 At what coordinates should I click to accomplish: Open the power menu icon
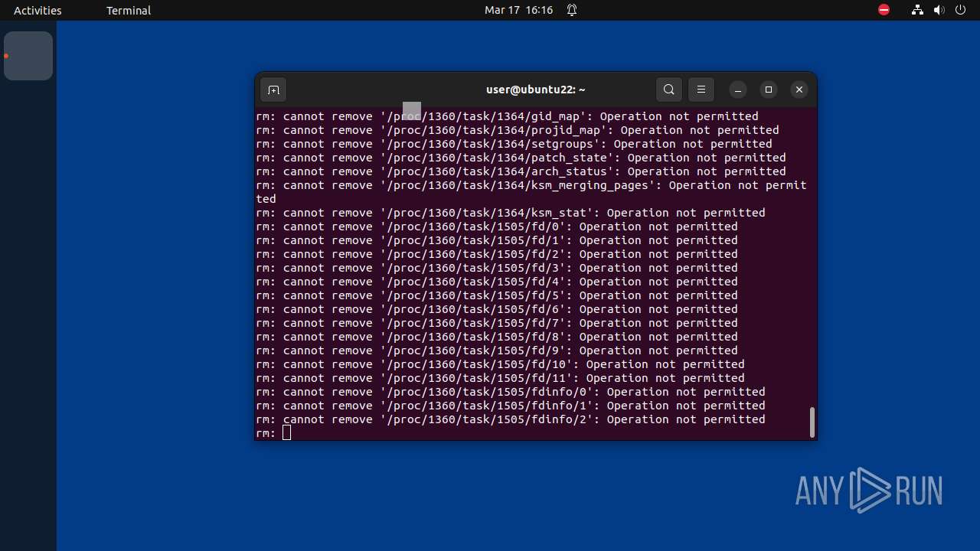(961, 10)
